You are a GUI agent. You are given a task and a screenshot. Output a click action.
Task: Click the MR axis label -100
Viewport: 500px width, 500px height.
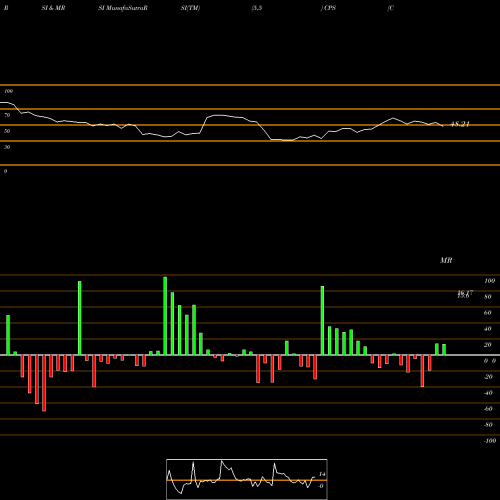[490, 441]
